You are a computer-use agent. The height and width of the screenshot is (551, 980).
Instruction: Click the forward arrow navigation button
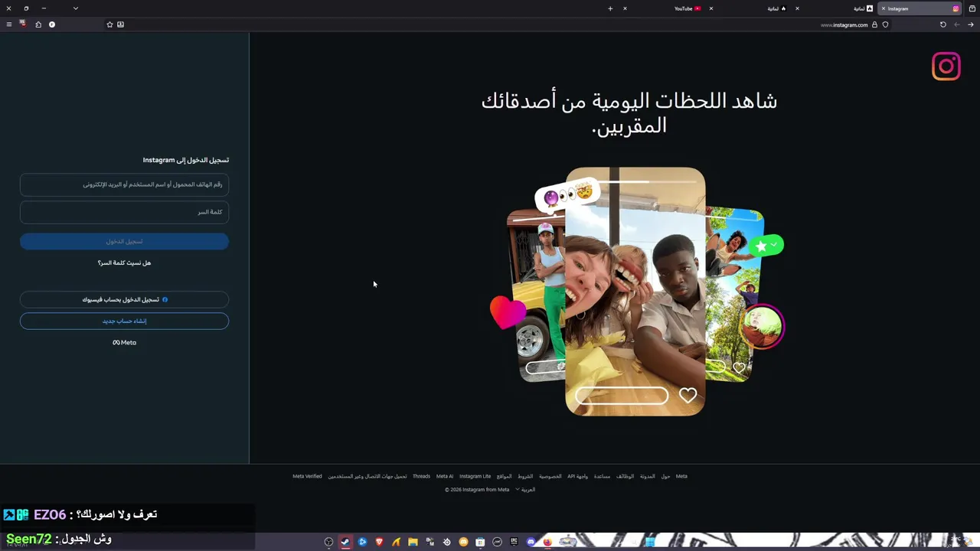pos(970,24)
